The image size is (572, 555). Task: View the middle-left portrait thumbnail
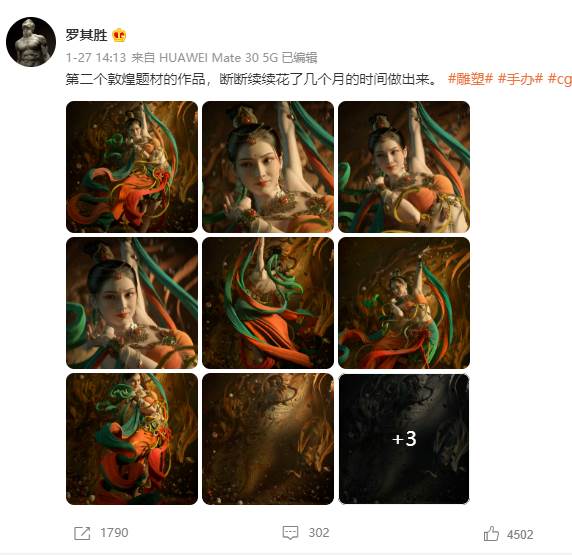(x=132, y=303)
